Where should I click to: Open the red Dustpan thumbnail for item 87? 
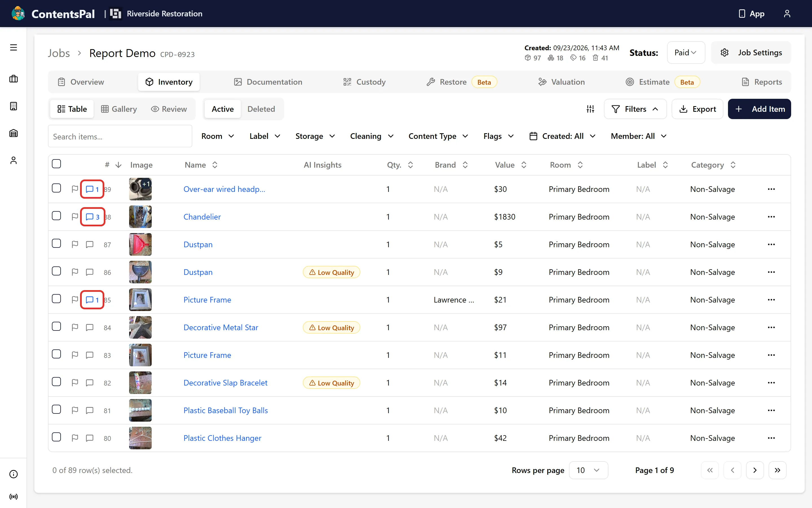coord(140,244)
